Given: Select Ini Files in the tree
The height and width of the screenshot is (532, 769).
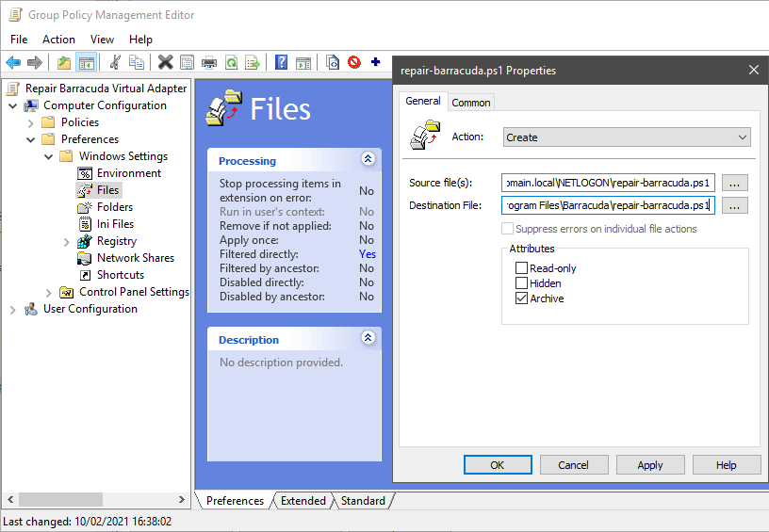Looking at the screenshot, I should click(115, 224).
